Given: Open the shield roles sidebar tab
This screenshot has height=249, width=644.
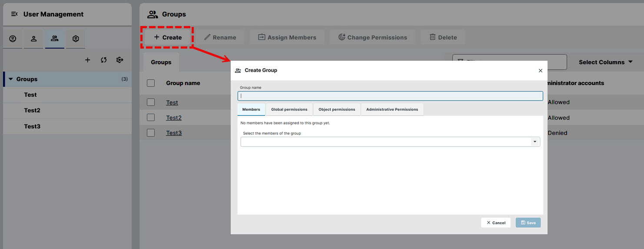Looking at the screenshot, I should [76, 39].
